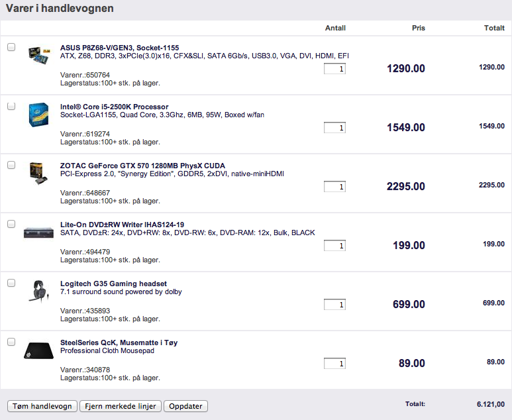
Task: Click the ASUS motherboard product image
Action: click(39, 55)
